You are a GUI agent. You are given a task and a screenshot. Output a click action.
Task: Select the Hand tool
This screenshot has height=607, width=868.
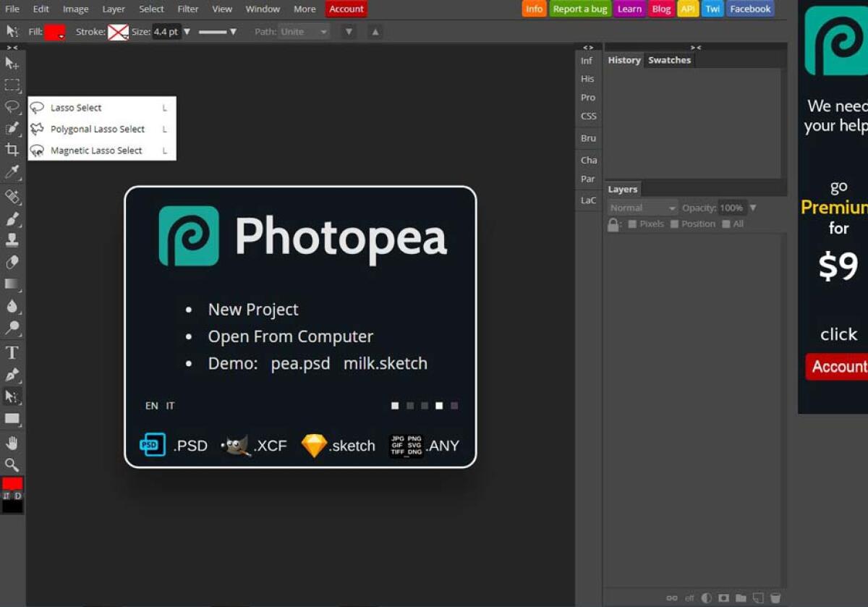(12, 442)
